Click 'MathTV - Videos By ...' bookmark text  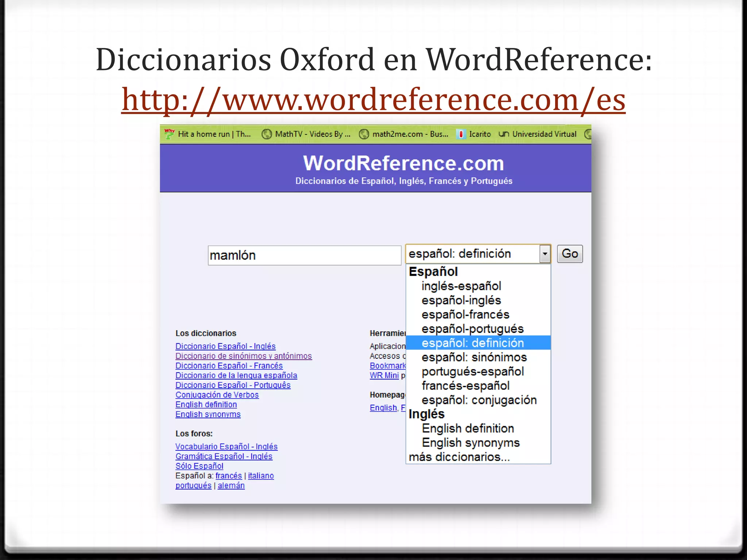pyautogui.click(x=313, y=134)
